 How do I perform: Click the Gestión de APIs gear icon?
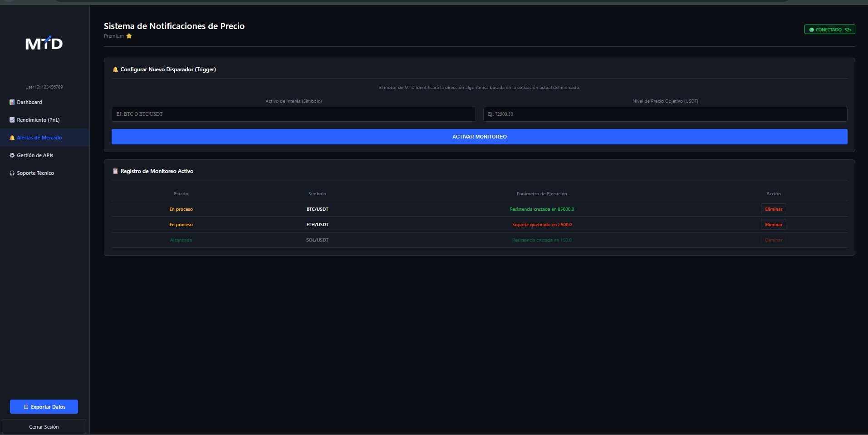[x=12, y=155]
